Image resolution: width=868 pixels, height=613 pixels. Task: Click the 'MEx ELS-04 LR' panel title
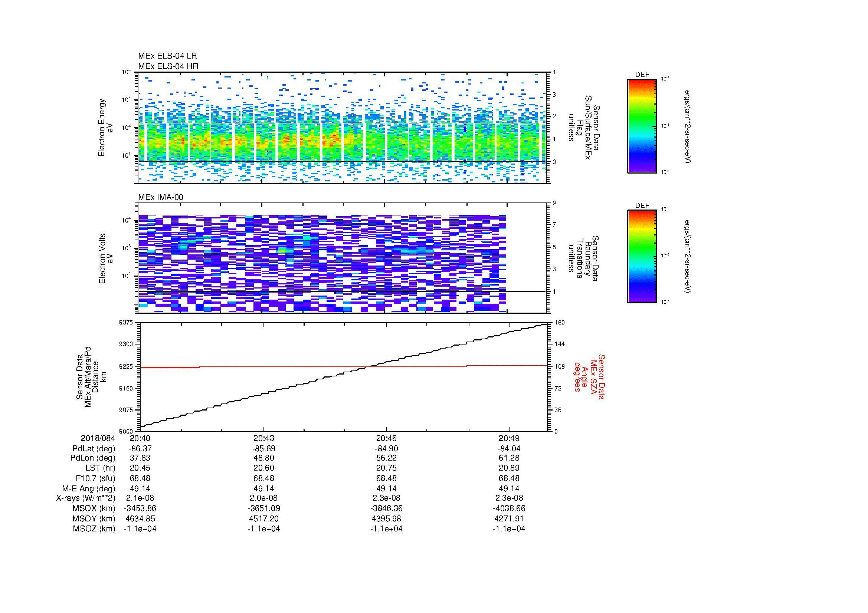(167, 56)
